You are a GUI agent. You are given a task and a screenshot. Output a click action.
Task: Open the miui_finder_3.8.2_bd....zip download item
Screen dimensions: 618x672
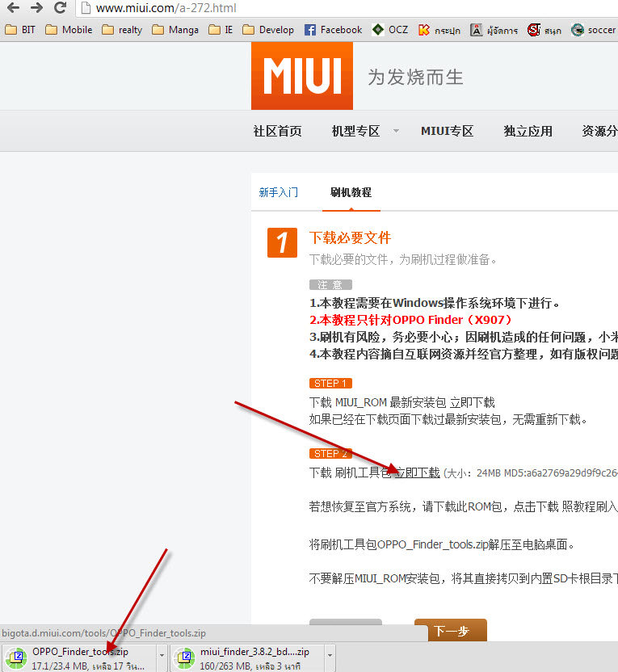coord(247,657)
